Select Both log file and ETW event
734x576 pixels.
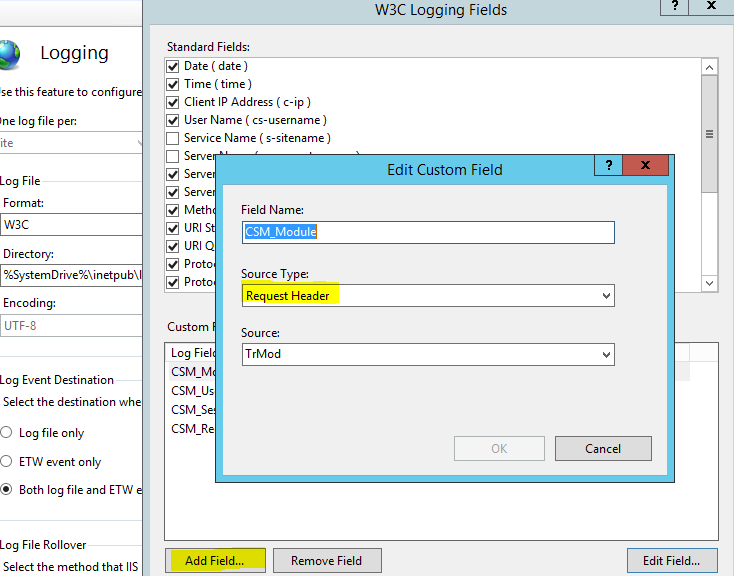point(8,490)
